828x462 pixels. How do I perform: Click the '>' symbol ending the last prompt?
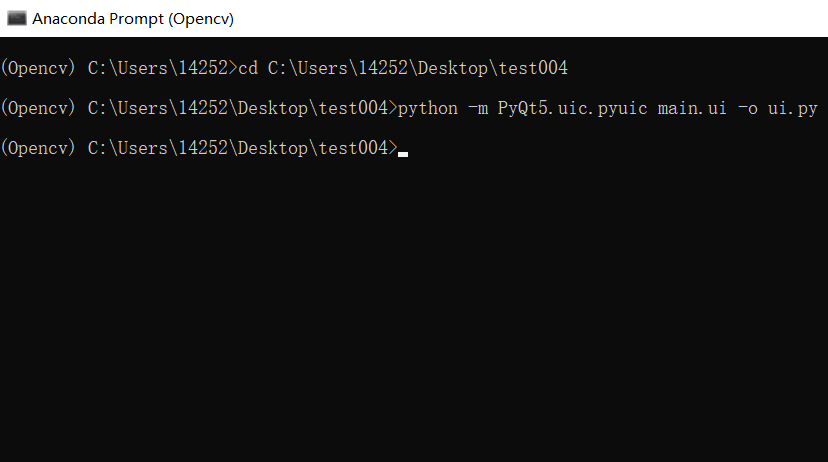click(393, 148)
